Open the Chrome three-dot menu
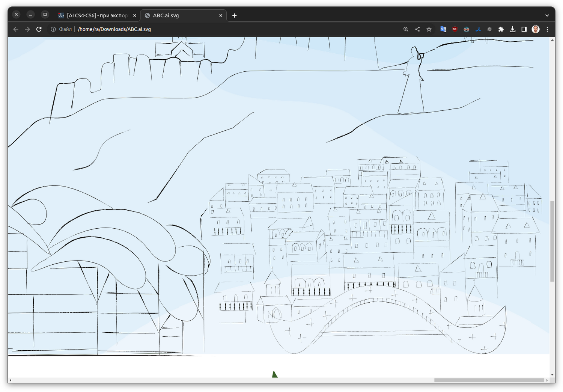 coord(547,29)
